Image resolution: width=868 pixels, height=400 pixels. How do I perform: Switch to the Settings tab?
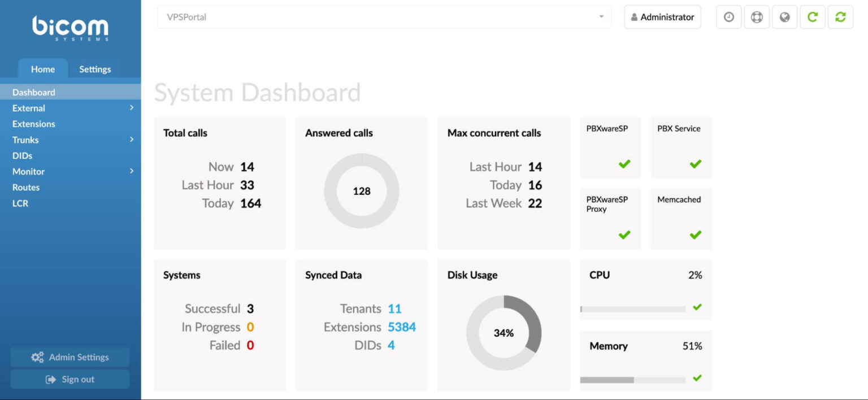(94, 69)
